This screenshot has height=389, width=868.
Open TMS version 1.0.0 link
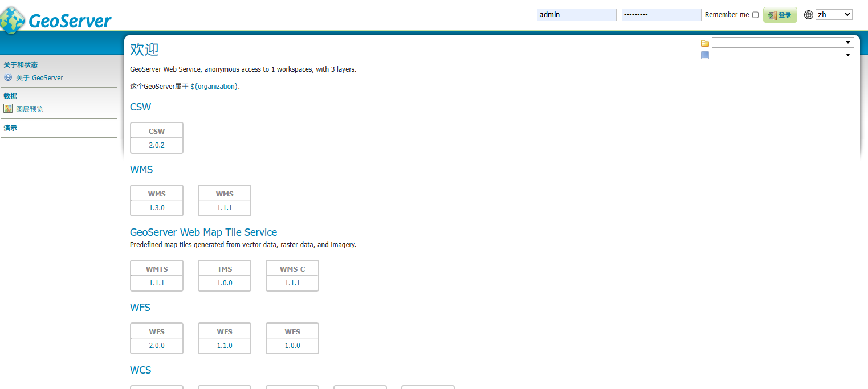click(225, 283)
